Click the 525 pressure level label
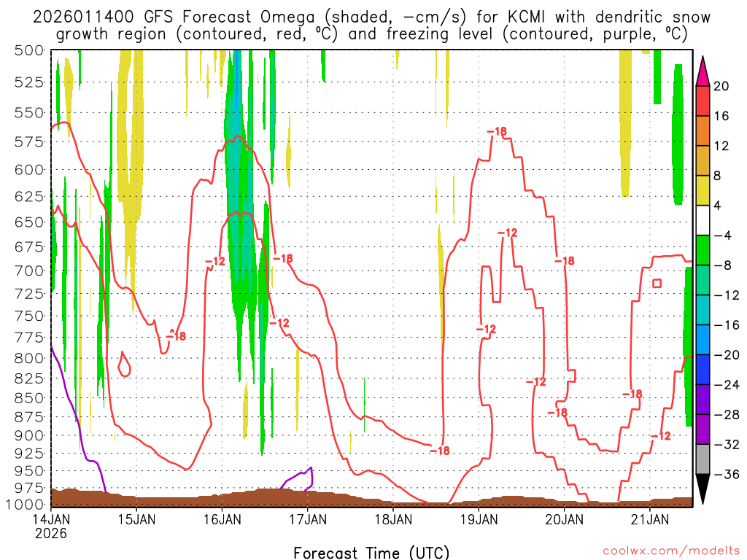Image resolution: width=747 pixels, height=560 pixels. point(29,82)
